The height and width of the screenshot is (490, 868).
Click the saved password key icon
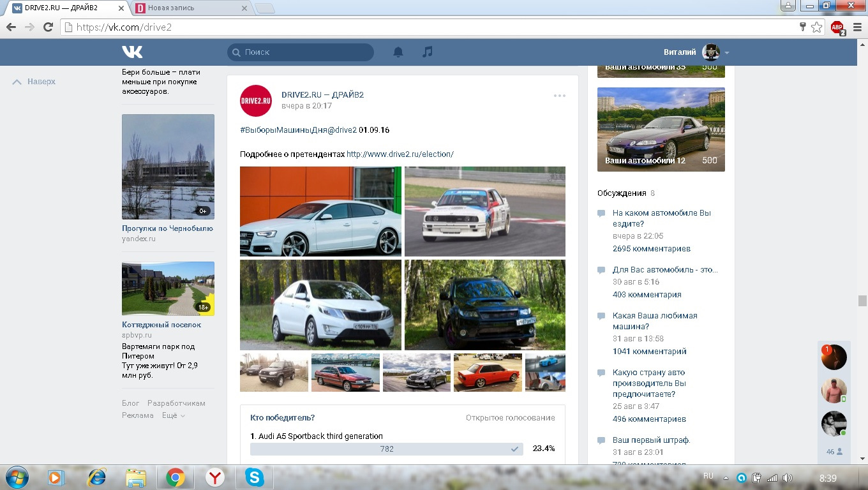pos(803,27)
